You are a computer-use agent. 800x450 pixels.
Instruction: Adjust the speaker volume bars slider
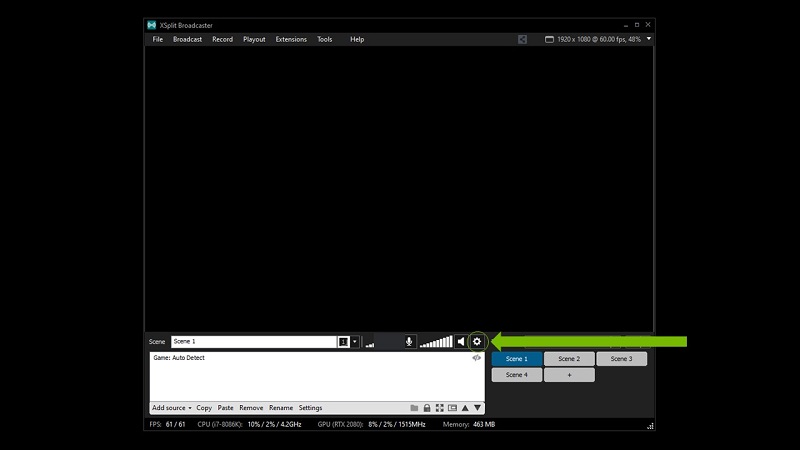(x=436, y=342)
